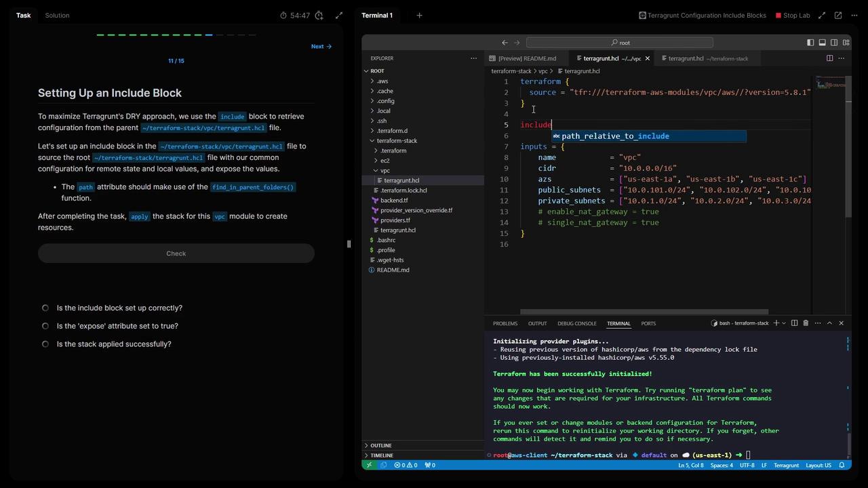868x488 pixels.
Task: Go back with editor navigation arrow
Action: coord(505,43)
